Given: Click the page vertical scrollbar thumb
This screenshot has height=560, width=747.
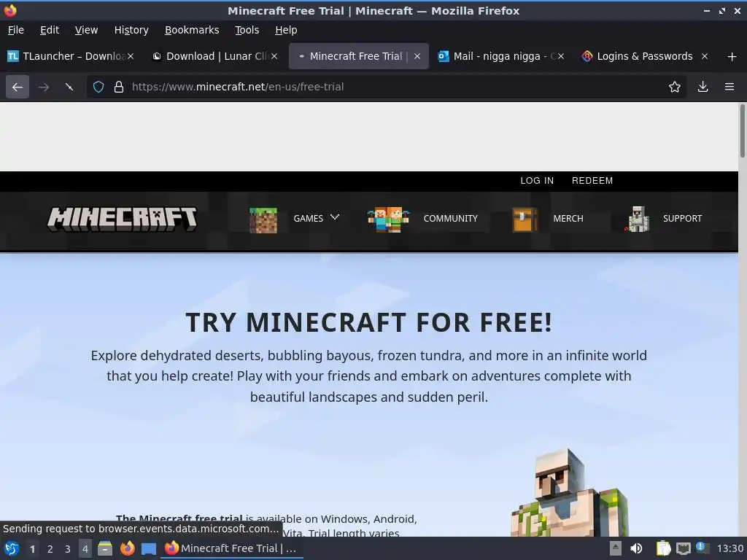Looking at the screenshot, I should pos(742,131).
